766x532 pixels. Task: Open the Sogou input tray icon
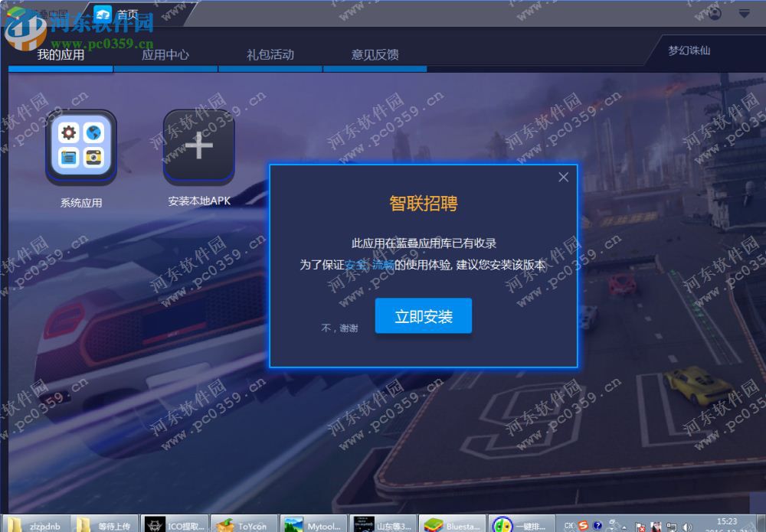click(583, 526)
